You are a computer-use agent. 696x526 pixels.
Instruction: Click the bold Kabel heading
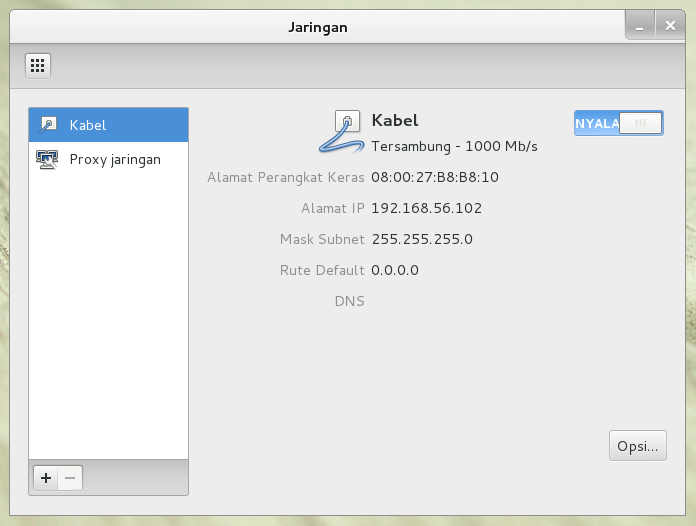coord(394,121)
